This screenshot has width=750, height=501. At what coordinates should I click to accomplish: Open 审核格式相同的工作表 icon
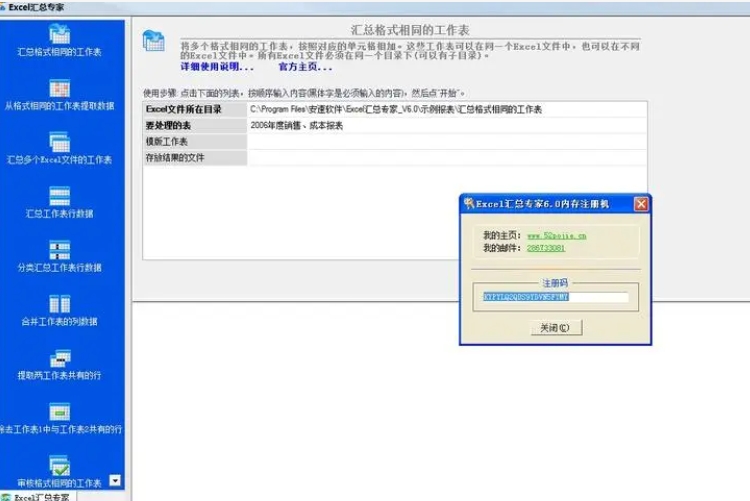[x=59, y=465]
